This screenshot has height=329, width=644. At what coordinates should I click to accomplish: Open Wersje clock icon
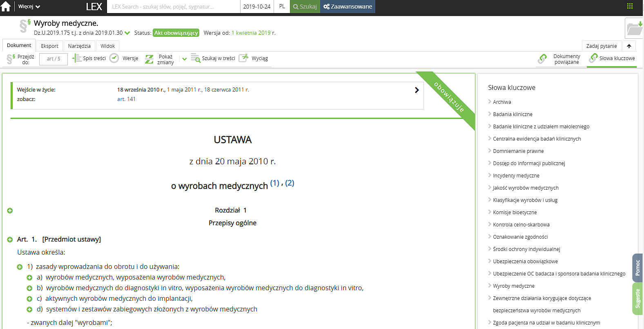pyautogui.click(x=114, y=58)
